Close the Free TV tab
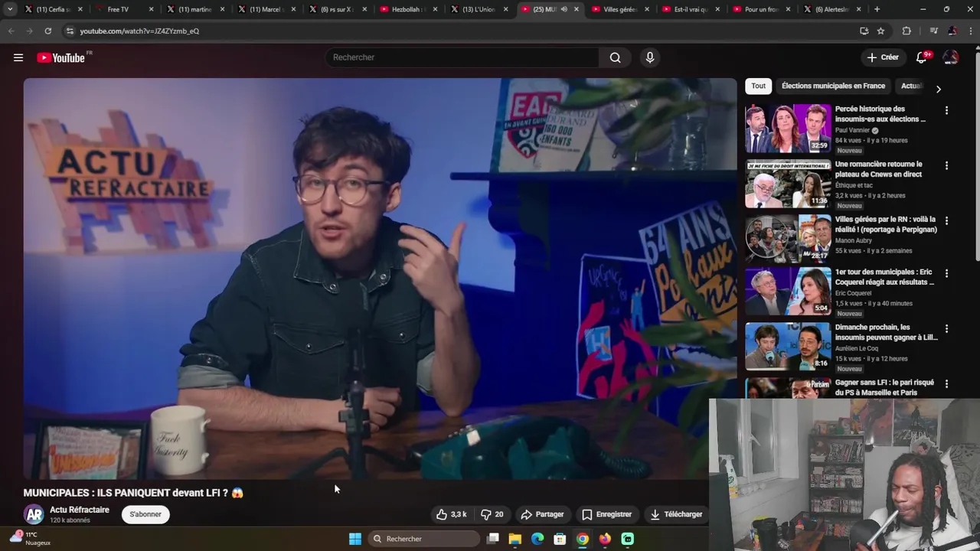Viewport: 980px width, 551px height. [x=151, y=9]
